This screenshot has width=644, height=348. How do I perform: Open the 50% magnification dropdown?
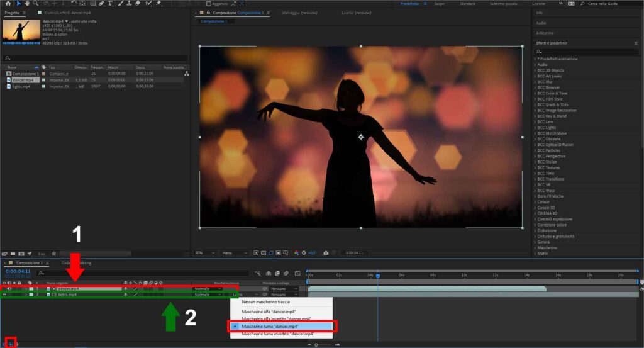[204, 253]
